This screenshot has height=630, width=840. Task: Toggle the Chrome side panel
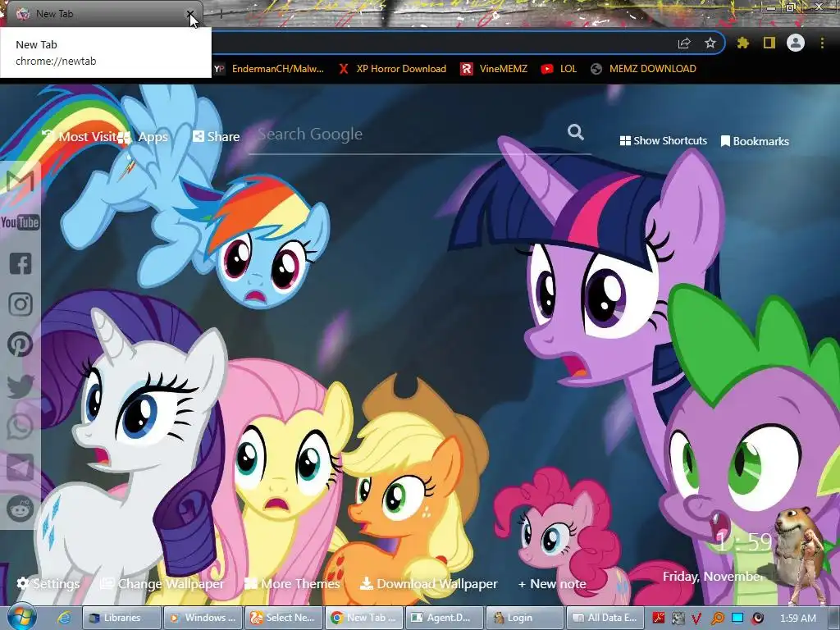[x=769, y=43]
